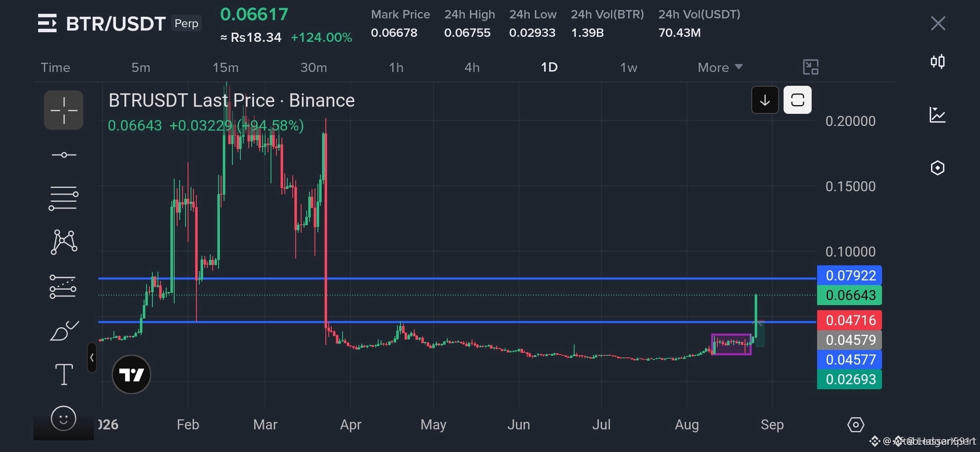Click the 24h High 0.06755 value
This screenshot has width=980, height=452.
tap(467, 33)
